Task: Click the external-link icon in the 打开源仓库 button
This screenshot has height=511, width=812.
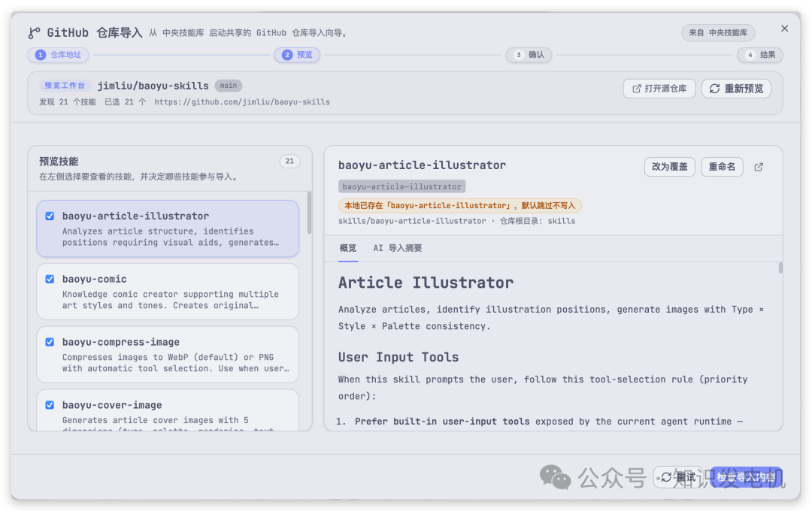Action: coord(635,88)
